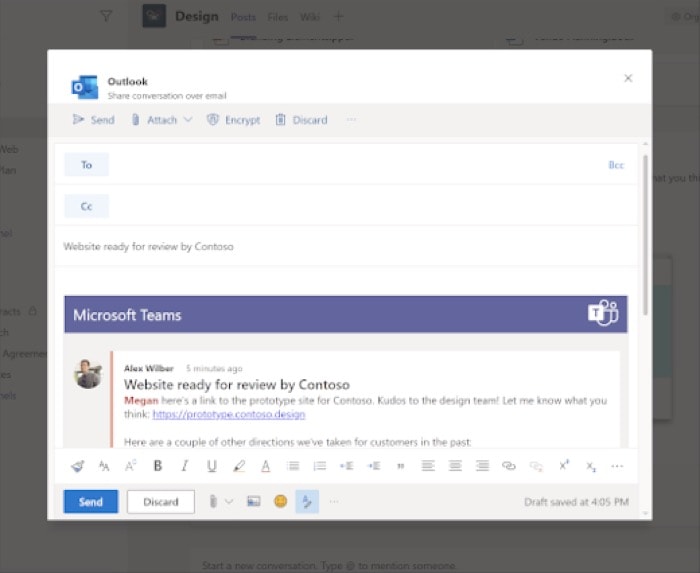This screenshot has height=573, width=700.
Task: Open the emoji picker
Action: point(280,501)
